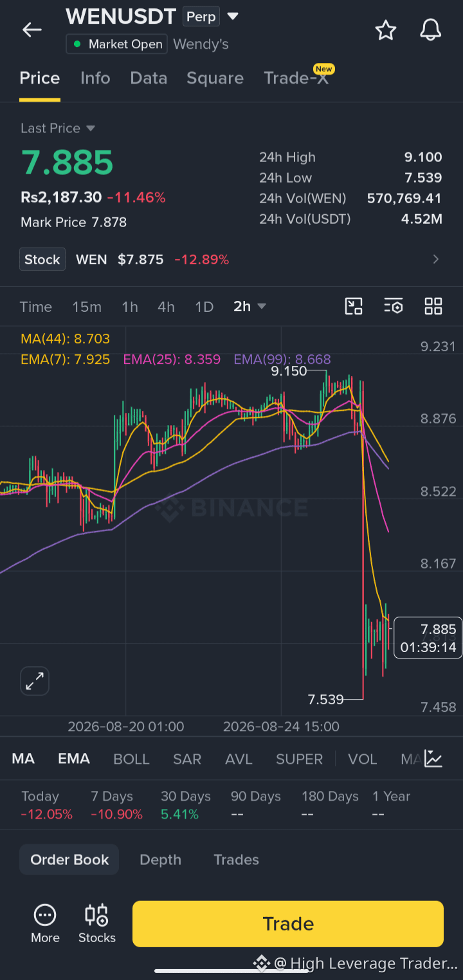The image size is (463, 980).
Task: Tap the Perp contract badge
Action: 201,16
